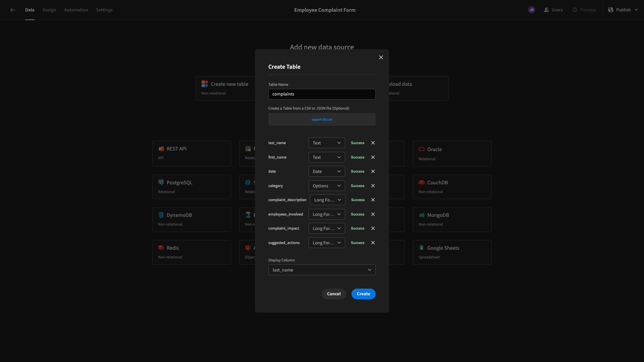Change the date column type dropdown
This screenshot has height=362, width=644.
[327, 171]
